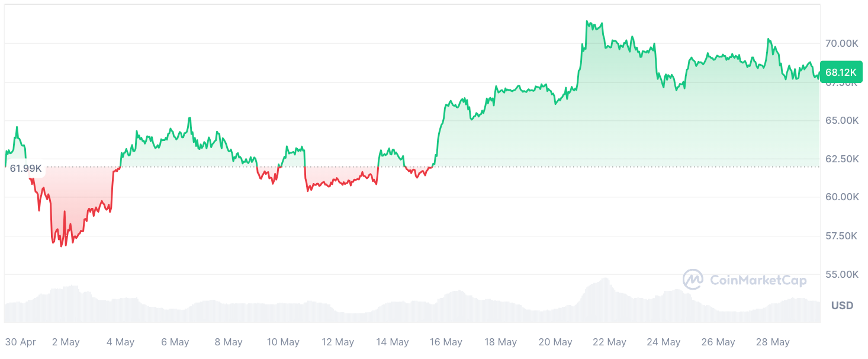Click the 22 May date label
The image size is (868, 359).
[x=609, y=342]
